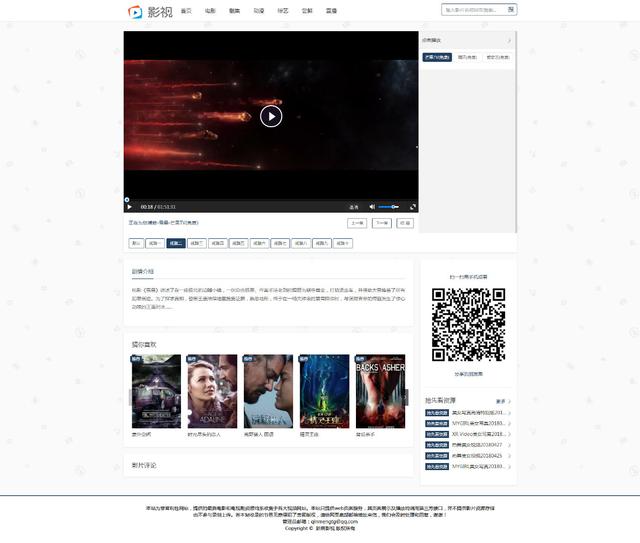
Task: Click the 影片评论 comments heading
Action: pos(144,465)
